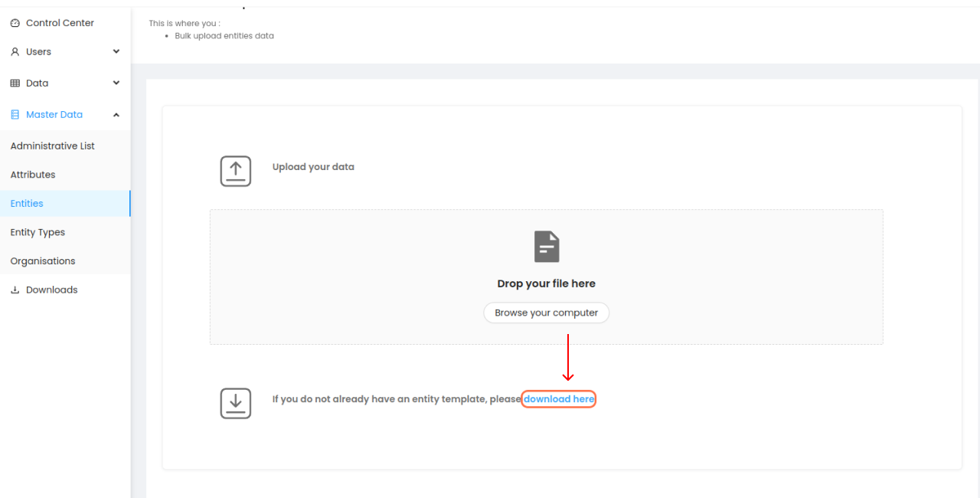Click Browse your computer button

pos(547,313)
